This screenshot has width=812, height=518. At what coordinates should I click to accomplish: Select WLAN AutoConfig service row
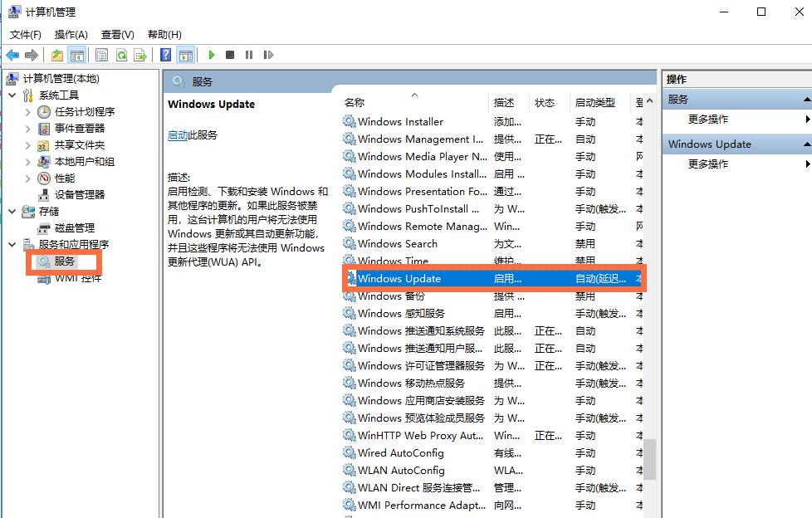click(x=492, y=471)
